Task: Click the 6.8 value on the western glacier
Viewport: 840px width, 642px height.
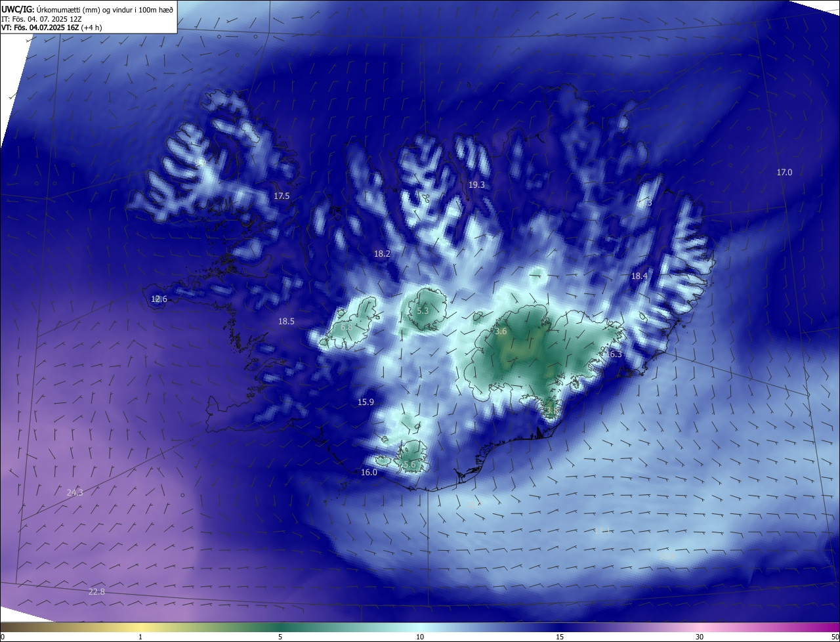Action: pyautogui.click(x=347, y=326)
